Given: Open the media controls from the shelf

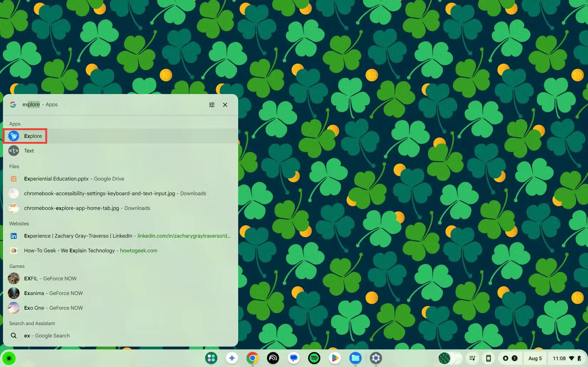Looking at the screenshot, I should pos(472,358).
